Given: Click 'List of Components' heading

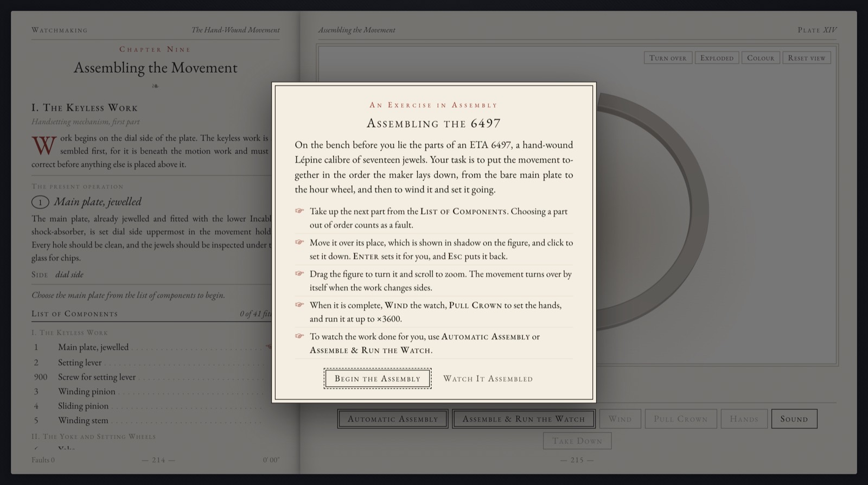Looking at the screenshot, I should [74, 314].
